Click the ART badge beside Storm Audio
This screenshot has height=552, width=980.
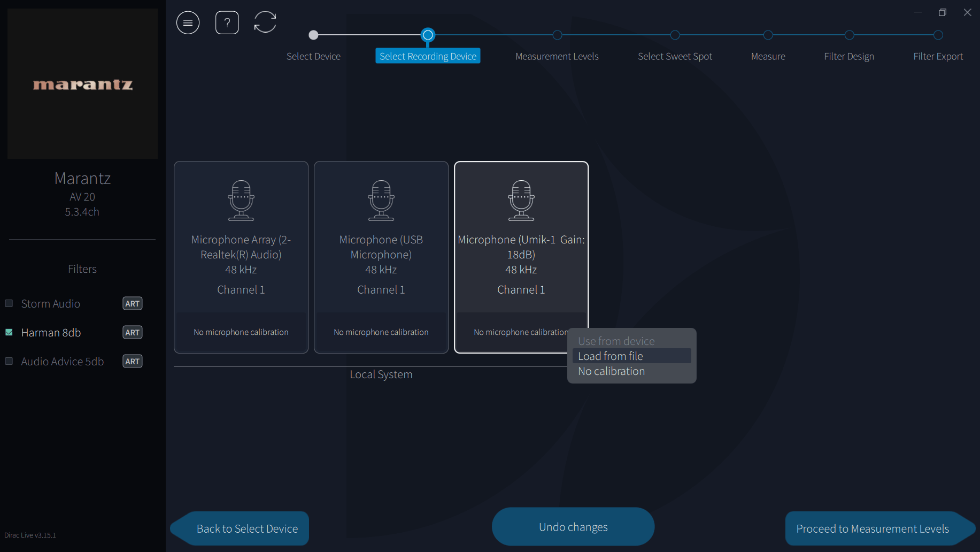(133, 304)
